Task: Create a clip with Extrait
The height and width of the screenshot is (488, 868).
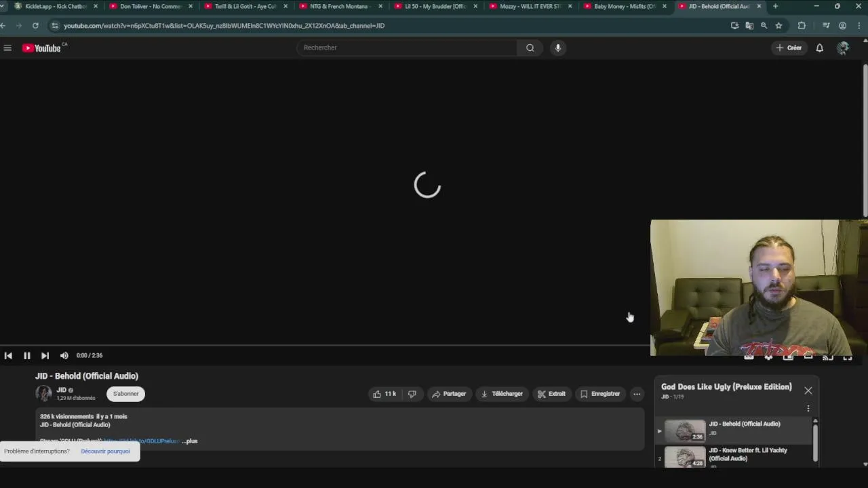Action: click(551, 394)
